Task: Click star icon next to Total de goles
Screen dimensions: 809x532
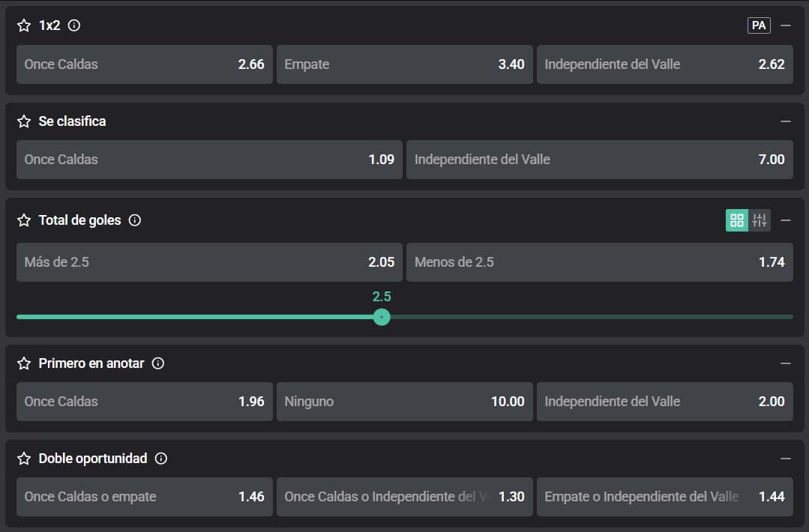Action: [x=24, y=220]
